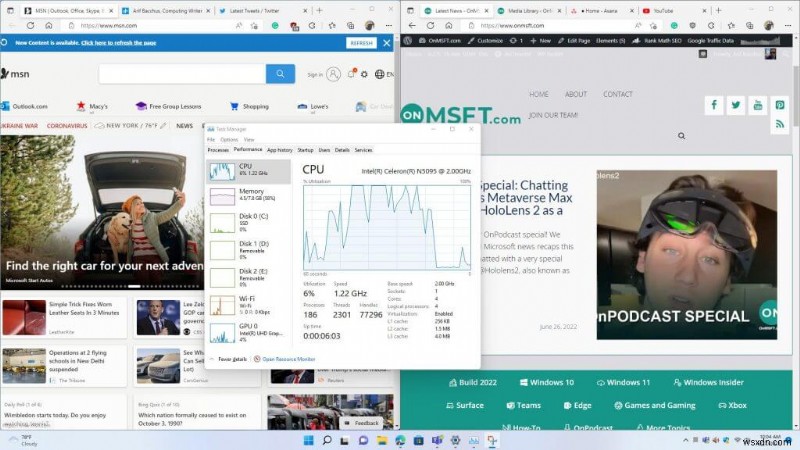Click the OnMSFT site search magnifier

tap(681, 136)
